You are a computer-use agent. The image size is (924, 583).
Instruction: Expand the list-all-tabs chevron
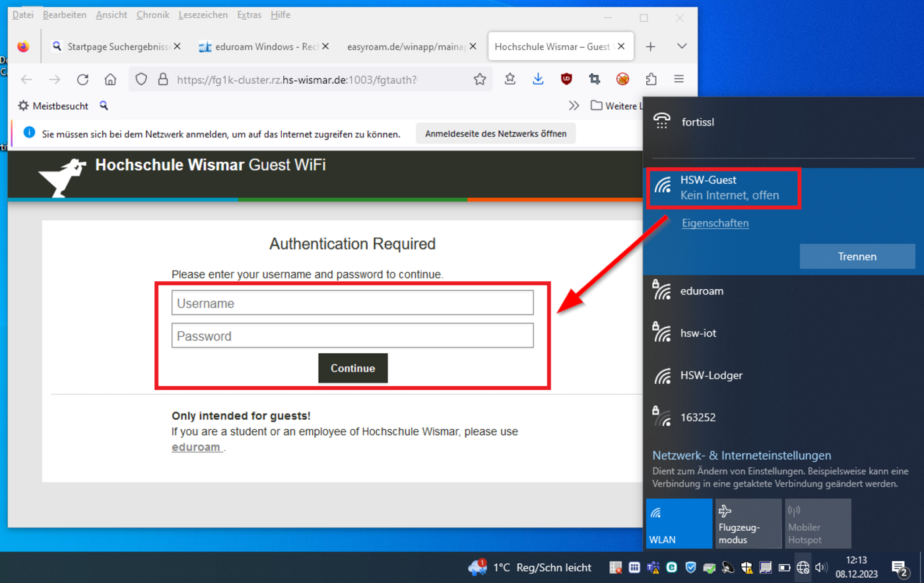pyautogui.click(x=682, y=46)
